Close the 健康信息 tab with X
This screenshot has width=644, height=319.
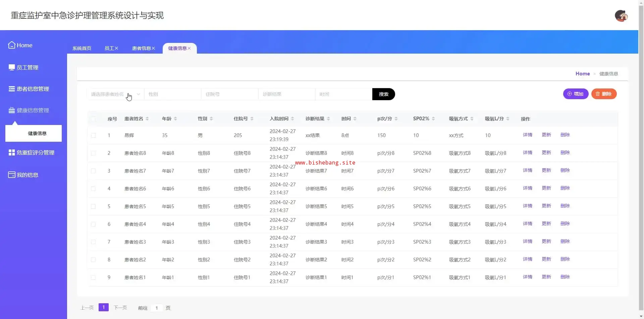pos(189,48)
